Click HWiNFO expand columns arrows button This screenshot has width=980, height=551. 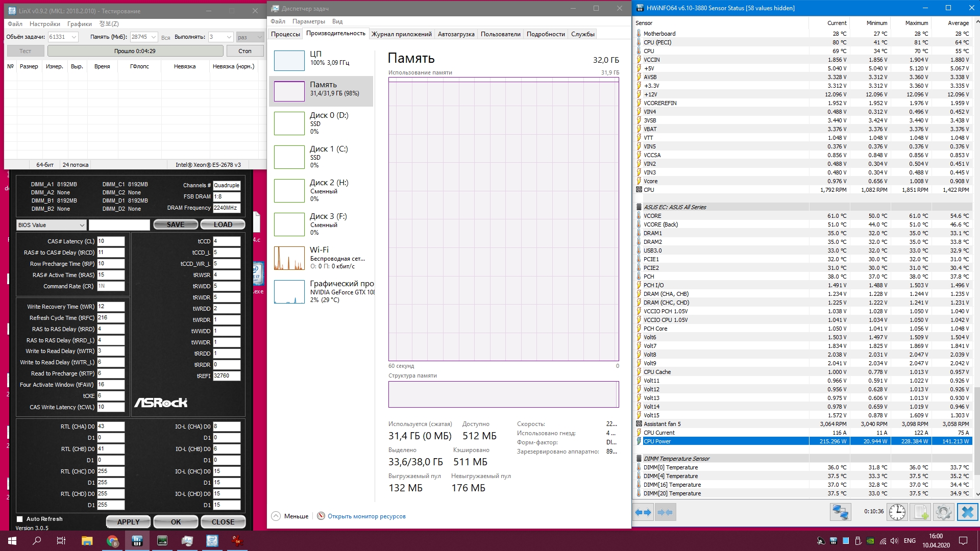click(643, 512)
